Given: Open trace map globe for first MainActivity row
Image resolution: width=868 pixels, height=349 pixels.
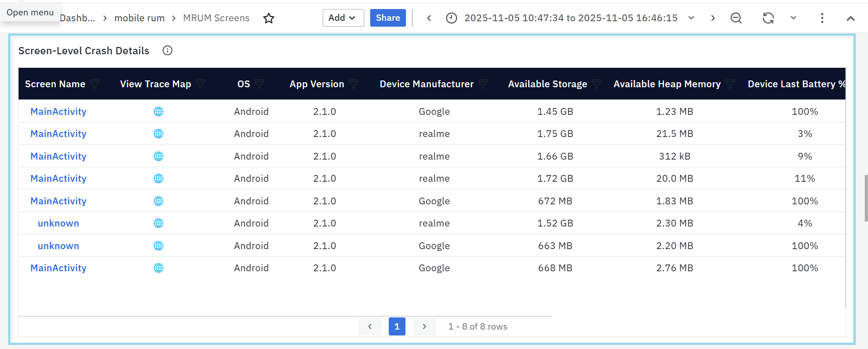Looking at the screenshot, I should point(158,112).
